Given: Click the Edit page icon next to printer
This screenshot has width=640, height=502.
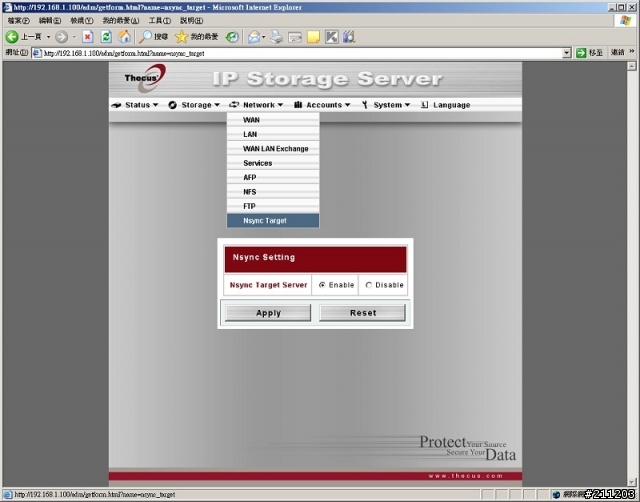Looking at the screenshot, I should 295,38.
